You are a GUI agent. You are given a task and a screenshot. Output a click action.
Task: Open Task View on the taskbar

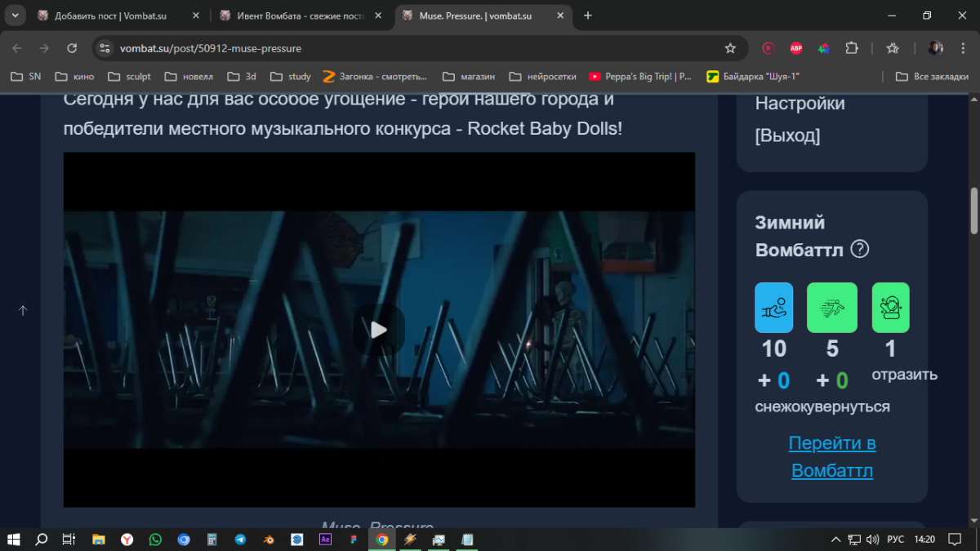[x=69, y=539]
